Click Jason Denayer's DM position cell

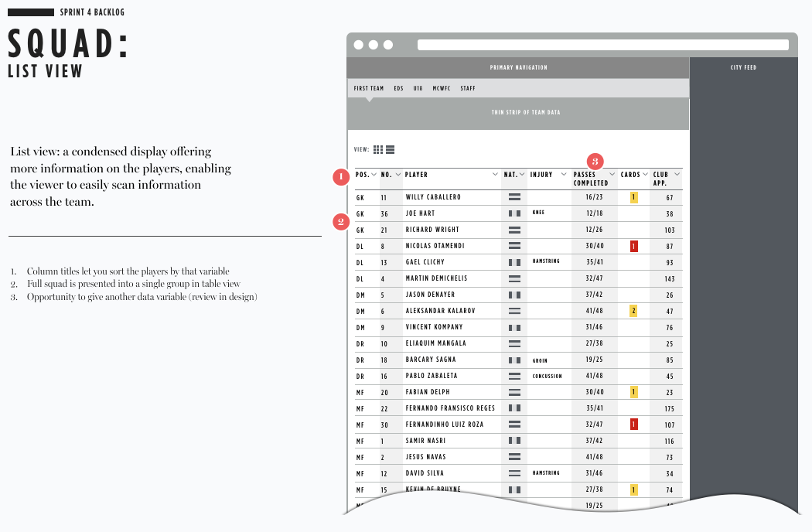[360, 295]
